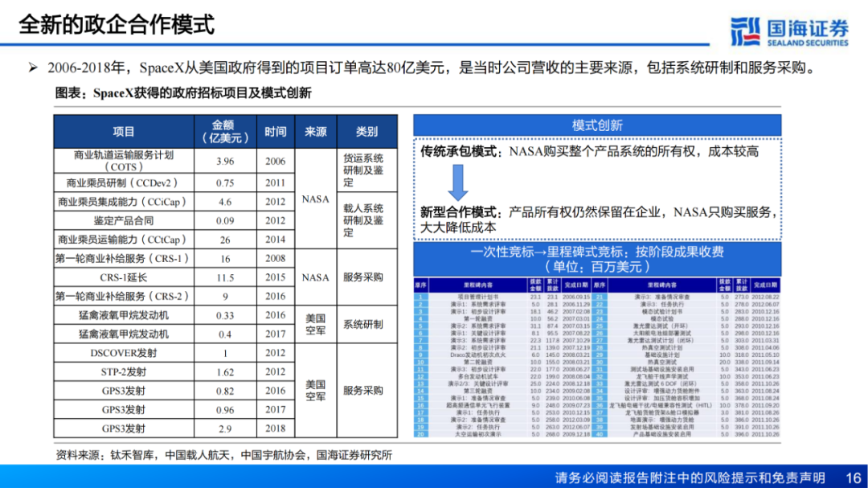Click the 时间 column header
The image size is (868, 488).
(275, 131)
